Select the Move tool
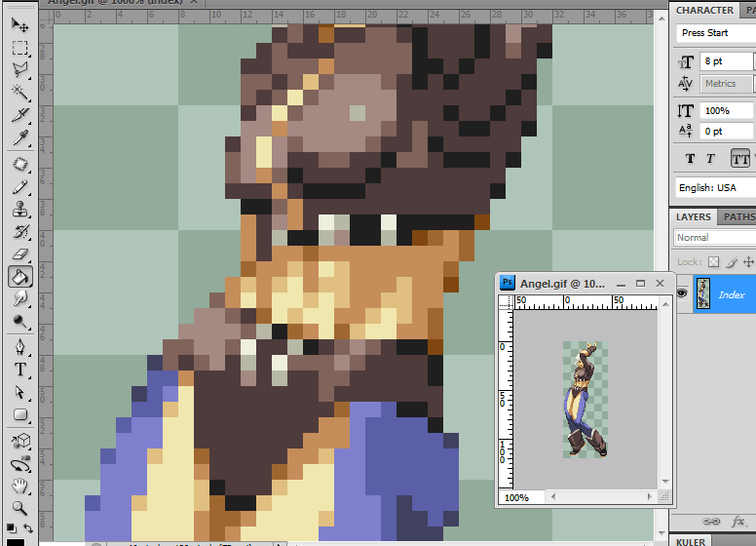The height and width of the screenshot is (546, 756). [19, 24]
